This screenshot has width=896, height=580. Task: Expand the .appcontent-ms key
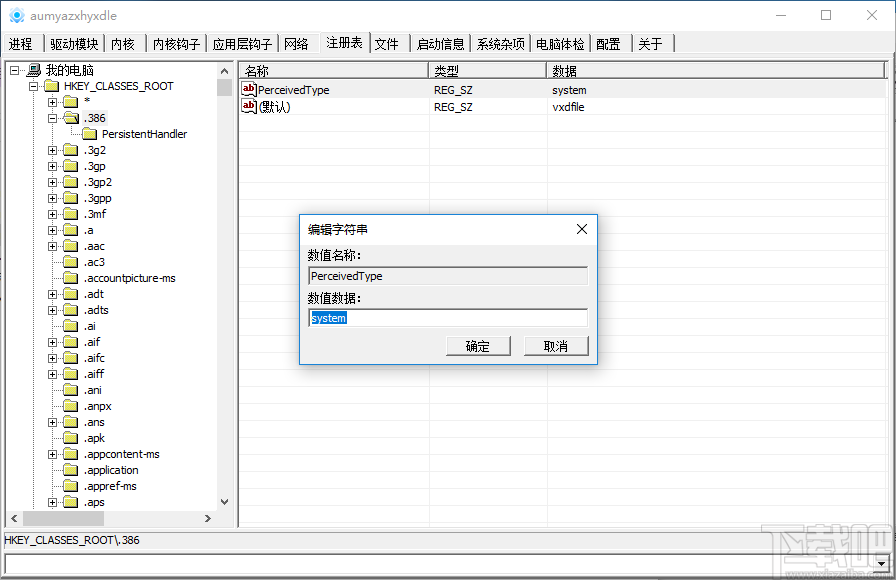coord(53,454)
